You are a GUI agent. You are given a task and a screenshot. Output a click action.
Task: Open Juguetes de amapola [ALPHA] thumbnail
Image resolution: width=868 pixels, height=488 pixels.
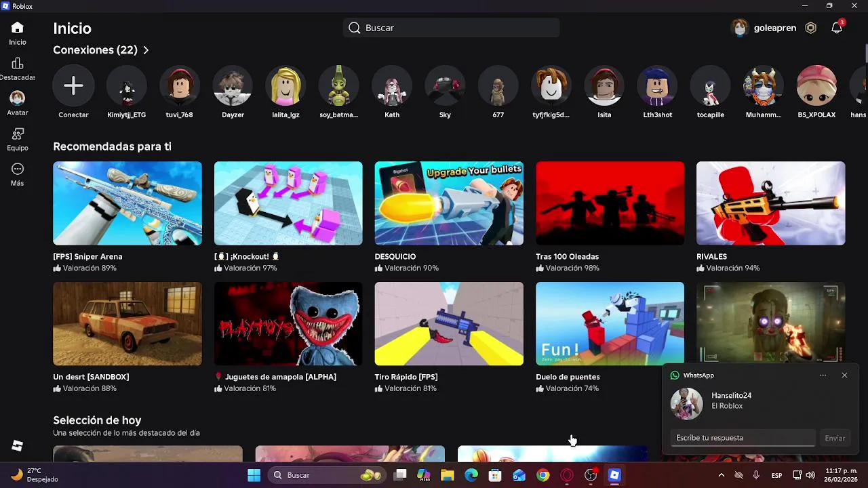tap(288, 324)
